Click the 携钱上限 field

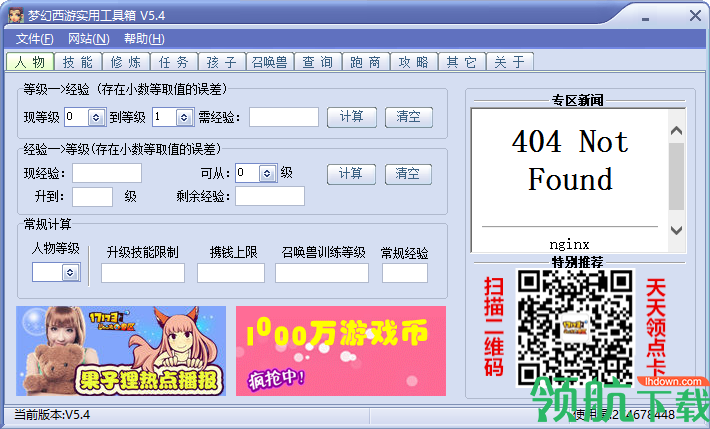point(231,273)
